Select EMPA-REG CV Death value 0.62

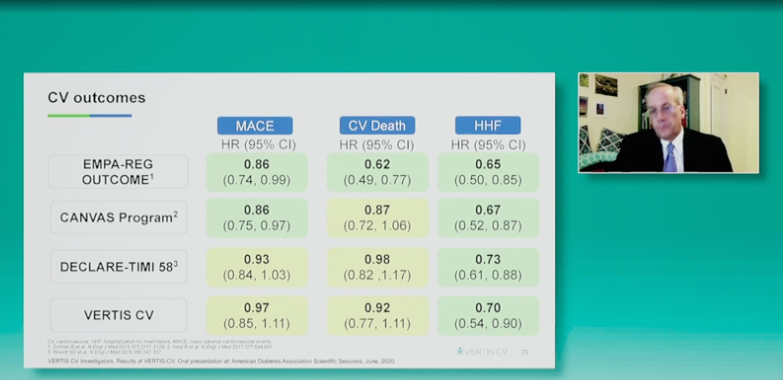pos(377,164)
